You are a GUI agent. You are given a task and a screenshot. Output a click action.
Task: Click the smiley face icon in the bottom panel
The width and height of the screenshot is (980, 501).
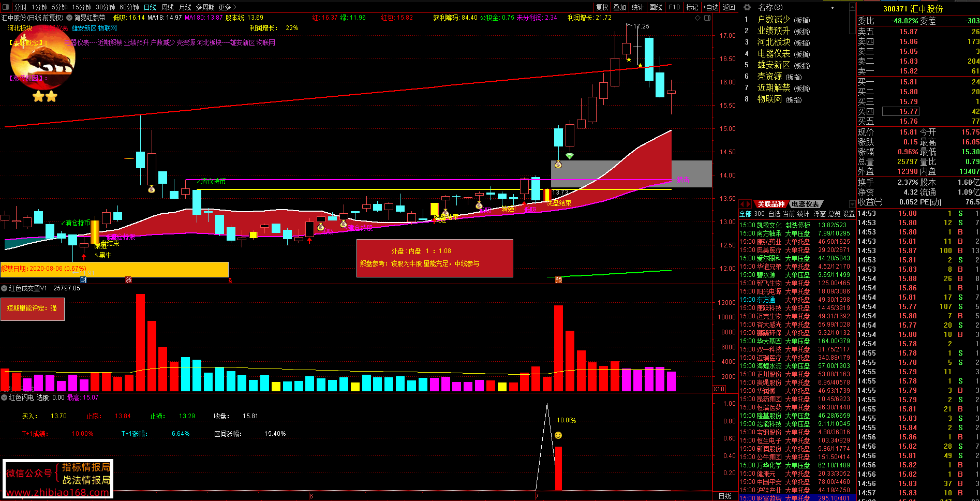click(558, 435)
